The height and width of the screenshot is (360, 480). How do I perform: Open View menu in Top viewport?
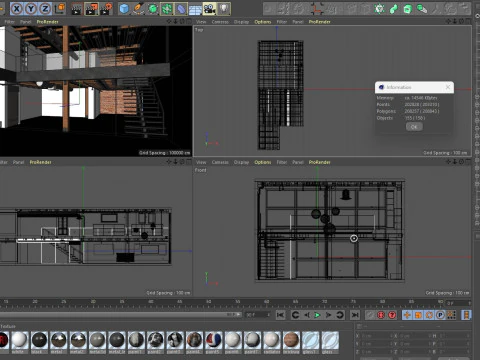click(x=201, y=22)
